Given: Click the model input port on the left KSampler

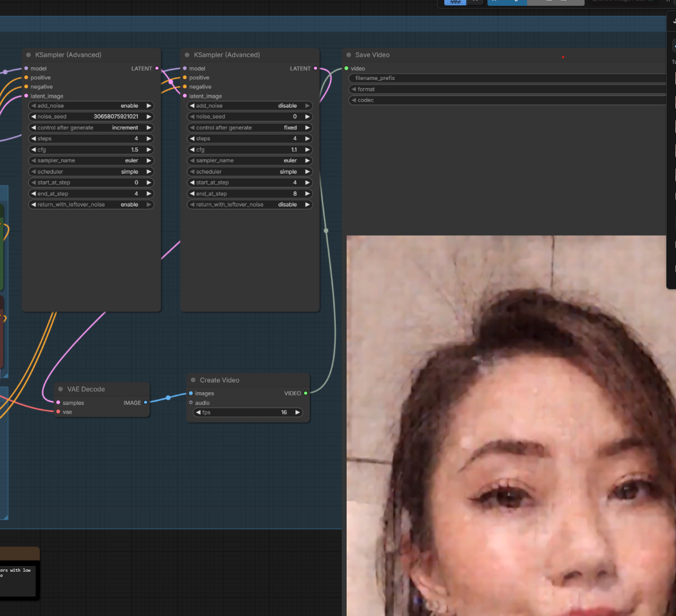Looking at the screenshot, I should 26,68.
